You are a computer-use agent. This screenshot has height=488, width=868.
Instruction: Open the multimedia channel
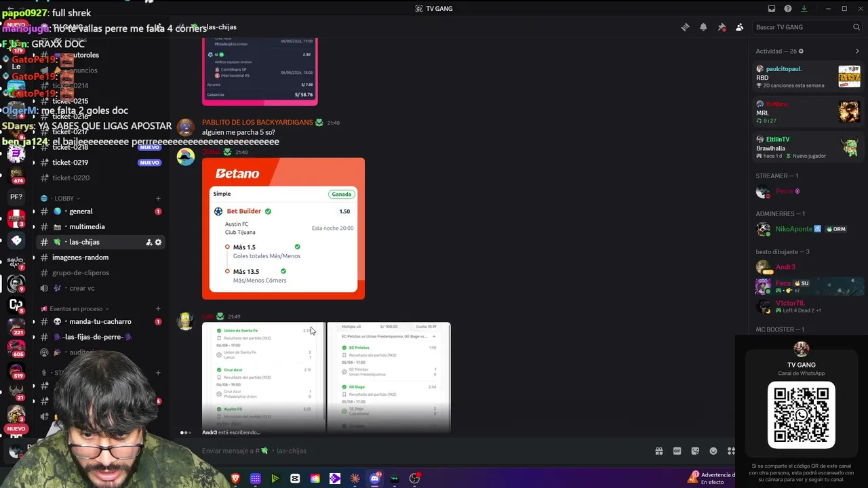click(x=100, y=227)
